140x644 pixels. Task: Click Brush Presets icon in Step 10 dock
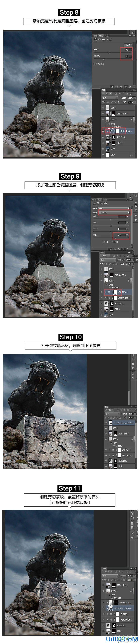point(133,358)
